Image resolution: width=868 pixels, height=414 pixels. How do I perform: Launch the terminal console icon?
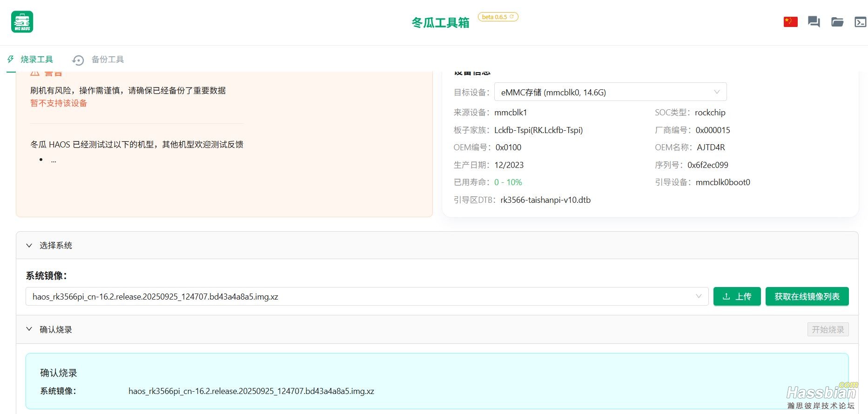pos(860,22)
